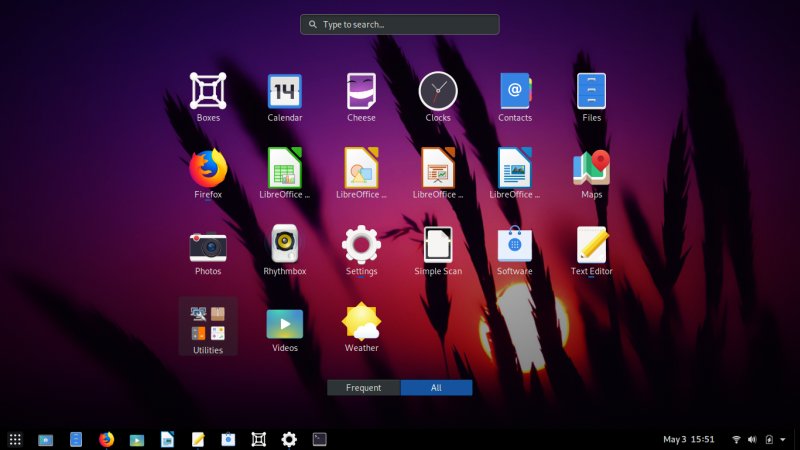Open the Cheese webcam app
This screenshot has width=800, height=450.
point(361,97)
